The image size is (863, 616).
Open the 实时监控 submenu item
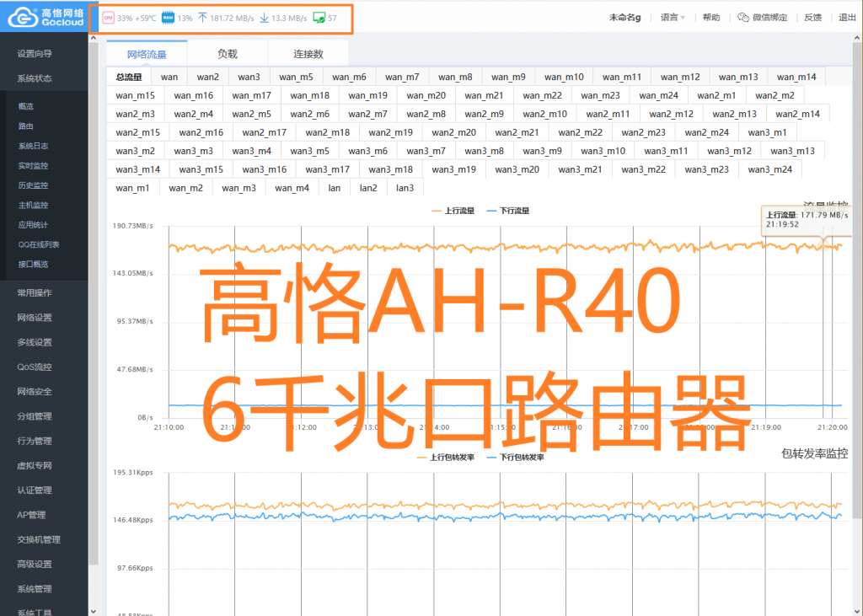(33, 166)
